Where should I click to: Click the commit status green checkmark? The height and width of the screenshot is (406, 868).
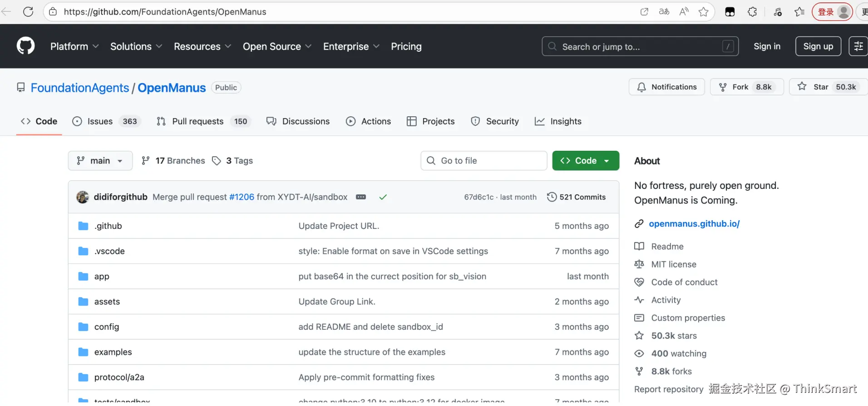(x=383, y=197)
